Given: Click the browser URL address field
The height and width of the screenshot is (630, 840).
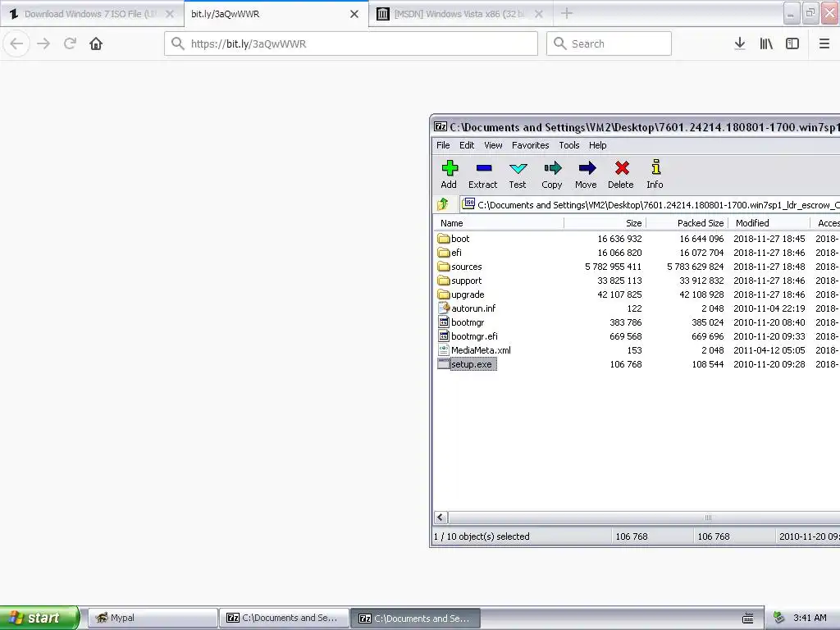Looking at the screenshot, I should (x=351, y=43).
